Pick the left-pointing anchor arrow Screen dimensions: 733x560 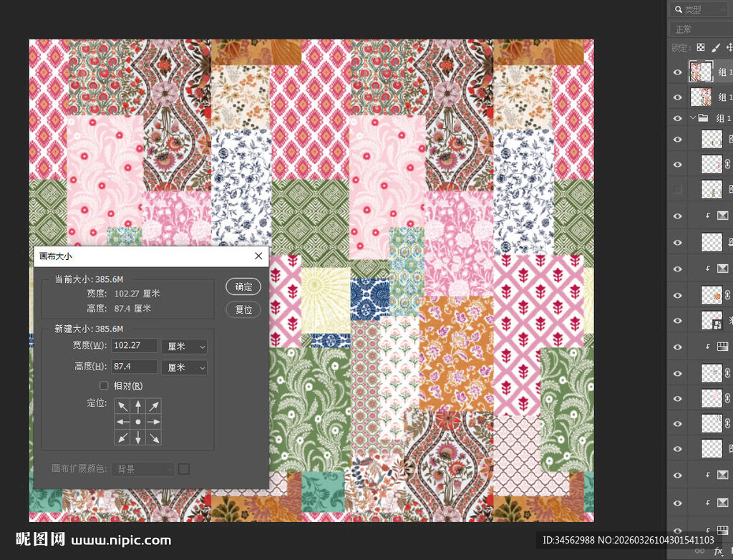click(123, 423)
